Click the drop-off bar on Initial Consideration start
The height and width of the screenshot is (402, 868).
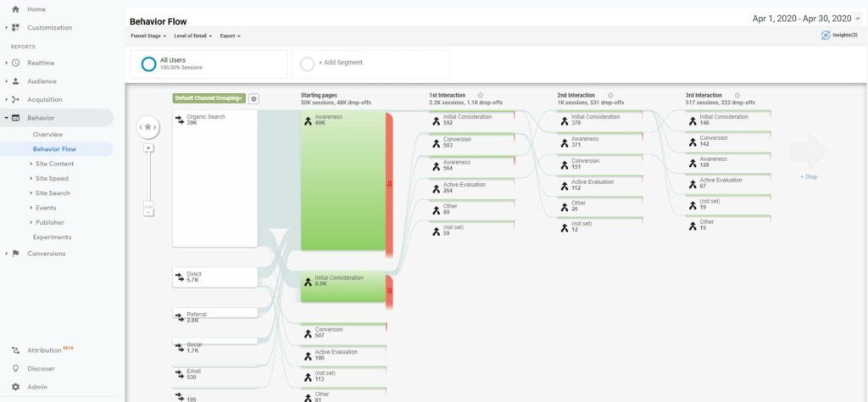pyautogui.click(x=389, y=291)
